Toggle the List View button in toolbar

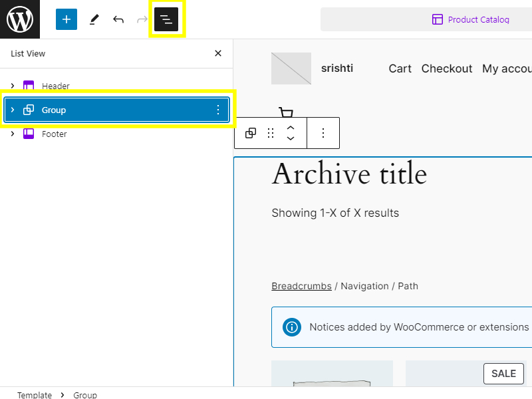pos(166,19)
